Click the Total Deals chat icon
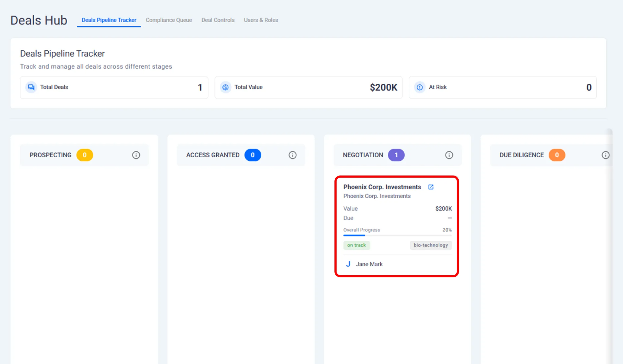The height and width of the screenshot is (364, 623). 31,87
